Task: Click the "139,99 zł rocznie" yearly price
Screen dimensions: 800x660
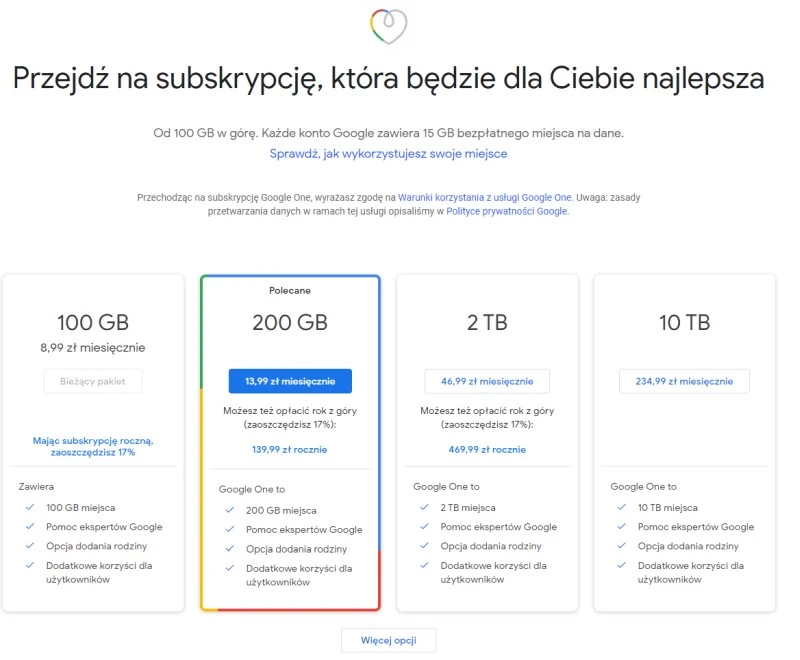Action: 289,449
